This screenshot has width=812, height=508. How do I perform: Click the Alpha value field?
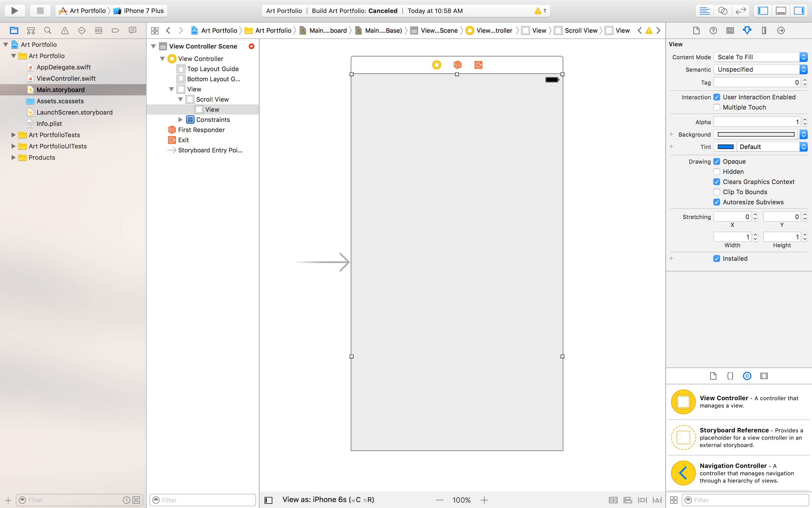click(x=757, y=122)
